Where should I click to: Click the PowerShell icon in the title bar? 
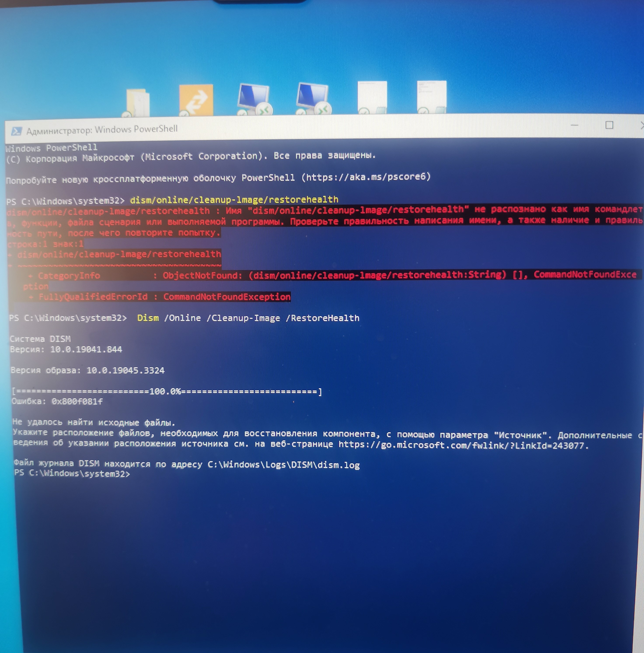16,131
